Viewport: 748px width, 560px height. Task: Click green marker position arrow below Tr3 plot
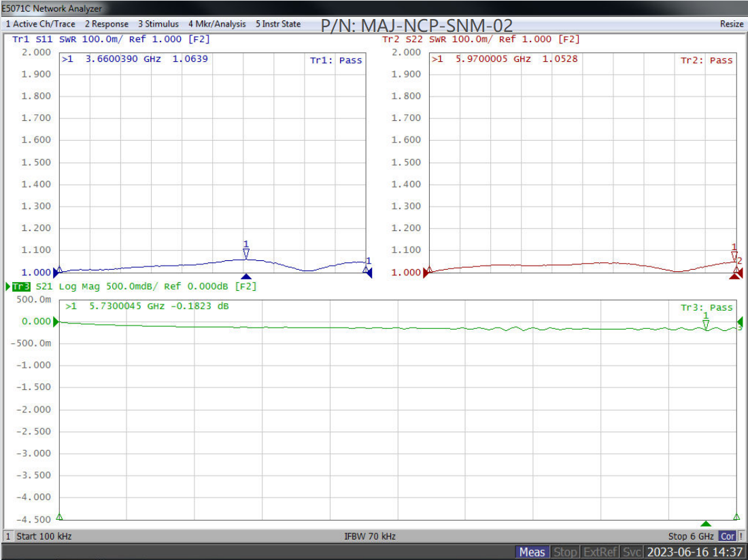pyautogui.click(x=706, y=523)
